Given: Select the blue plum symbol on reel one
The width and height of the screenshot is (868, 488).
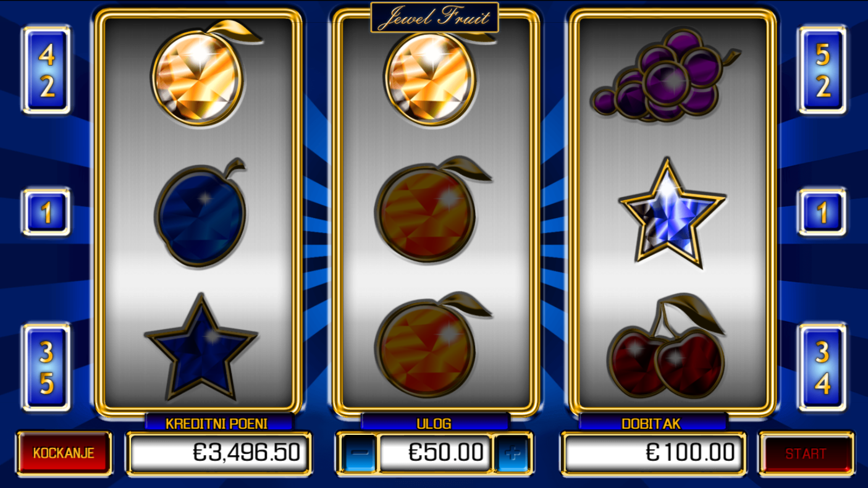Looking at the screenshot, I should click(200, 213).
